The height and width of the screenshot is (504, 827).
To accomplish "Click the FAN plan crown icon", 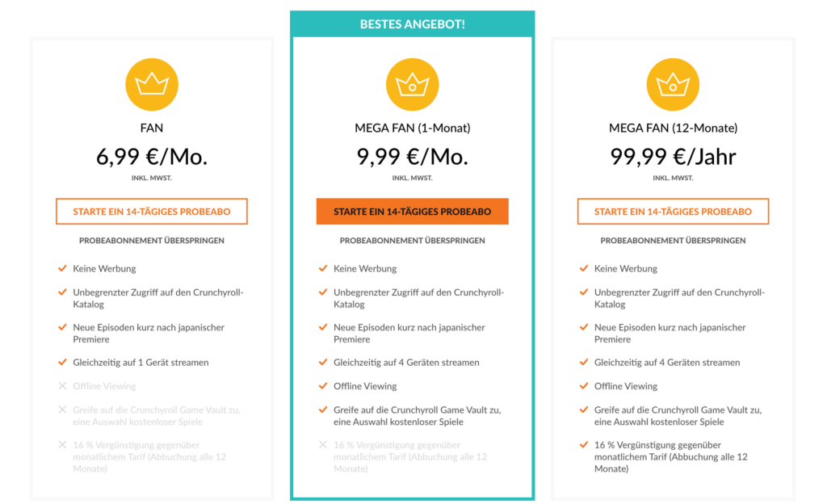I will pos(152,85).
